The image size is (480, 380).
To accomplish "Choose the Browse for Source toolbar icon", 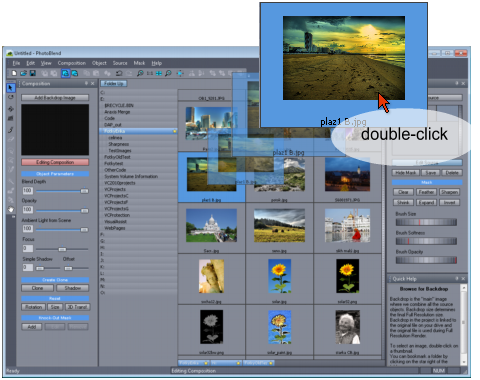I will [x=75, y=73].
